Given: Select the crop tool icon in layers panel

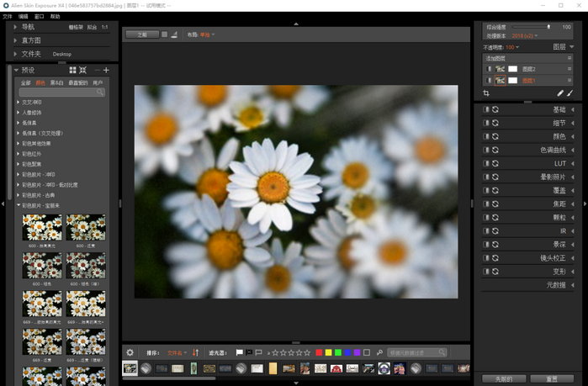Looking at the screenshot, I should (486, 93).
